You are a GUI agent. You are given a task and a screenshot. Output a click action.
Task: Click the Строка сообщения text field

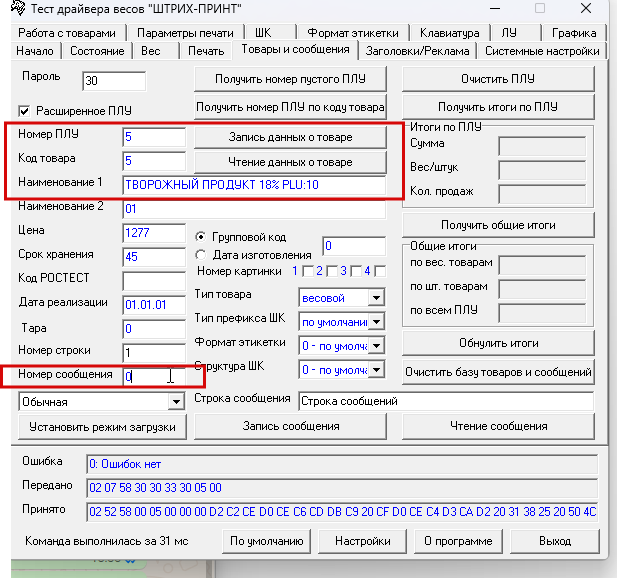(446, 401)
